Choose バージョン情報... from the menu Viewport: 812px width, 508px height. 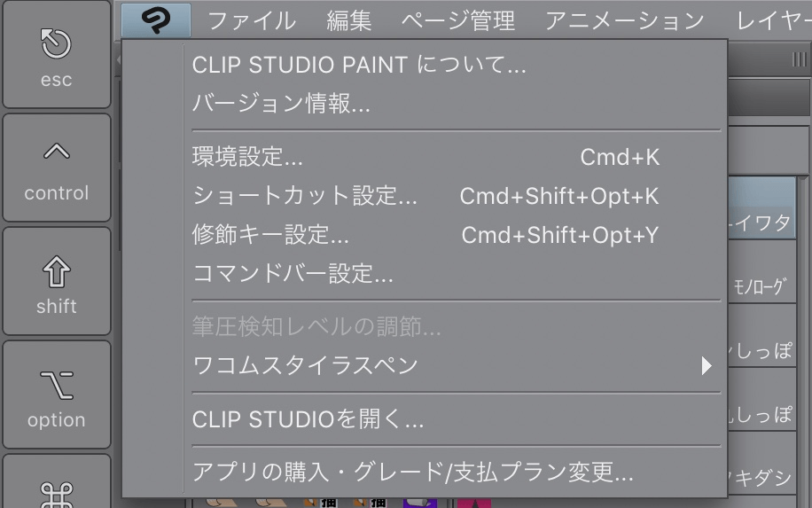click(x=281, y=104)
